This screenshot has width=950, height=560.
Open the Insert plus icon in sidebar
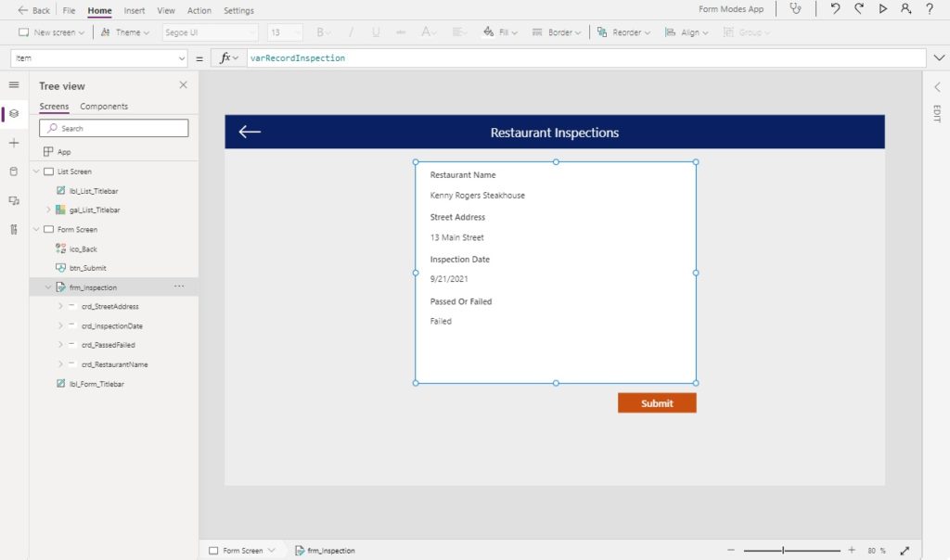click(14, 143)
